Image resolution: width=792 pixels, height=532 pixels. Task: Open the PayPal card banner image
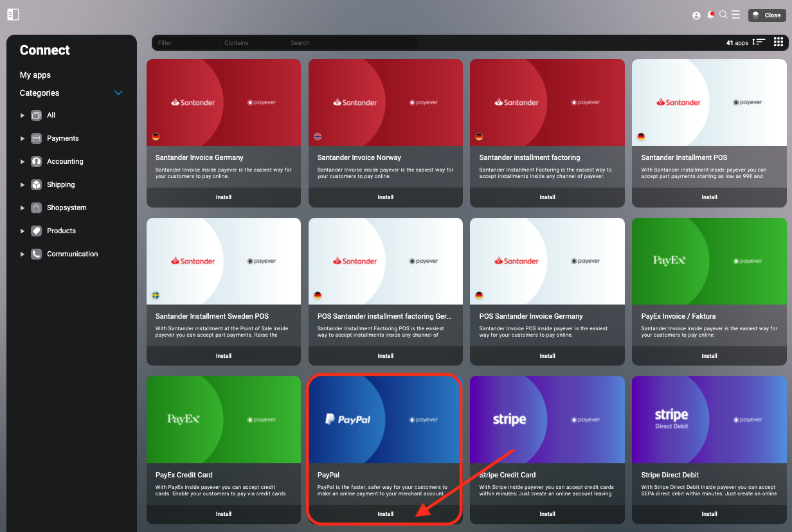pyautogui.click(x=386, y=420)
